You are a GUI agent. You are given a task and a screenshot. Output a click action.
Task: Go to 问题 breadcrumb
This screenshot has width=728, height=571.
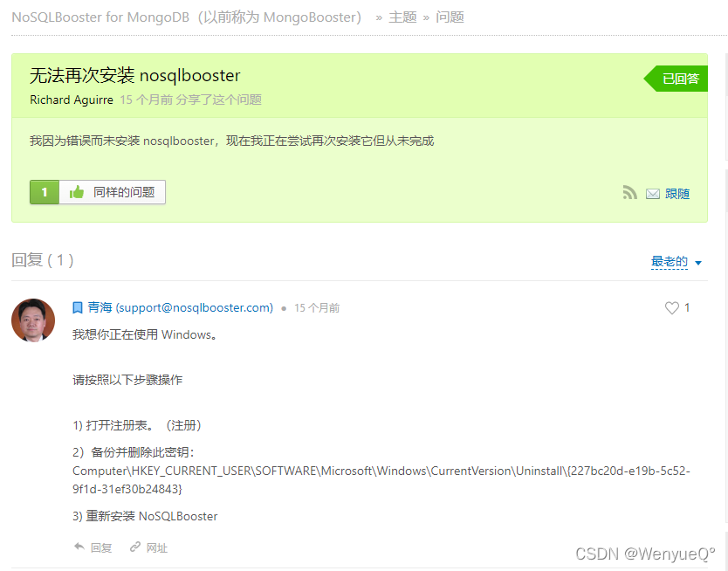[x=450, y=17]
